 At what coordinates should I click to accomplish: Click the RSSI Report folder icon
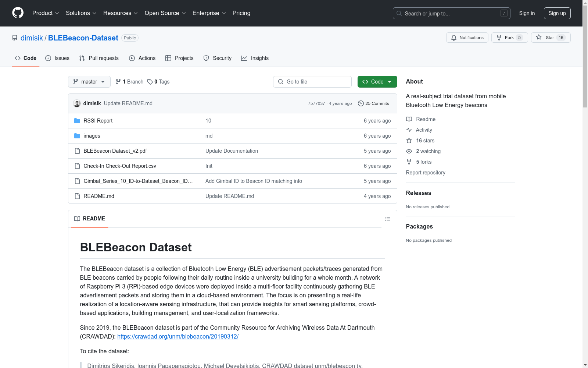coord(77,121)
